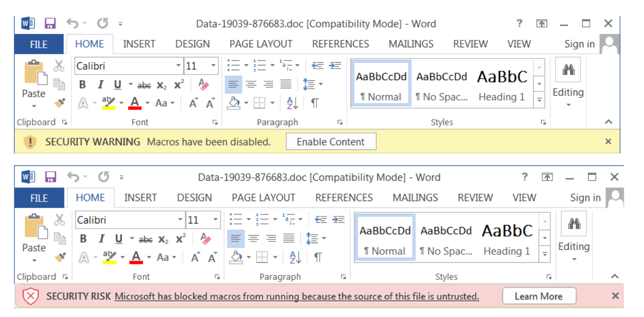The width and height of the screenshot is (644, 317).
Task: Open Paste options arrow in bottom window
Action: (x=34, y=260)
